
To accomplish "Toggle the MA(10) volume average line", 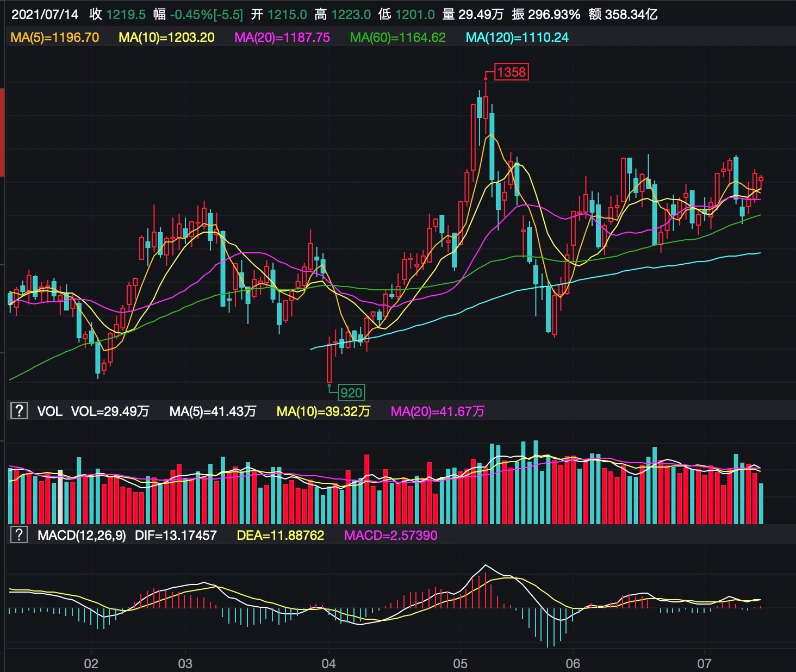I will tap(323, 412).
